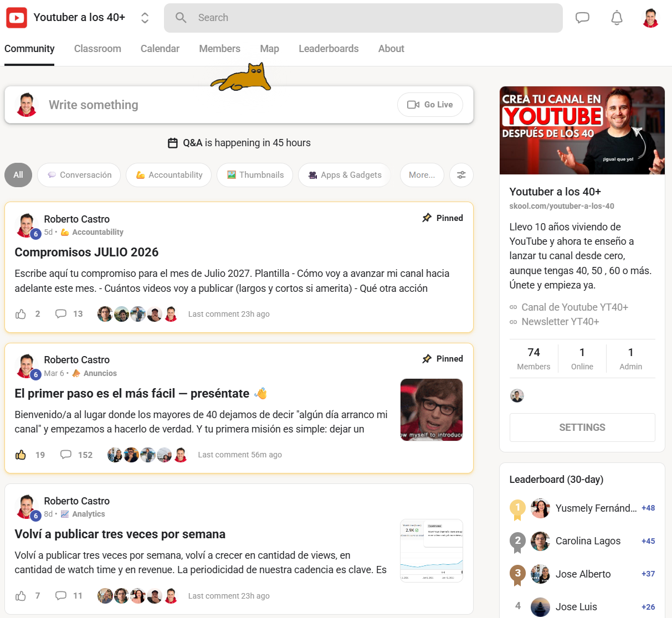Viewport: 672px width, 618px height.
Task: Click Last comment 56m ago text
Action: (240, 455)
